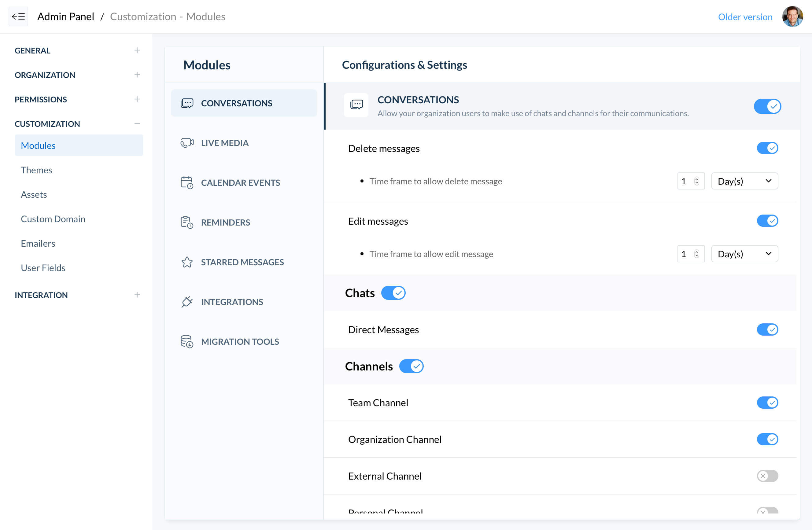Open the Live Media module
Viewport: 812px width, 530px height.
pyautogui.click(x=224, y=143)
